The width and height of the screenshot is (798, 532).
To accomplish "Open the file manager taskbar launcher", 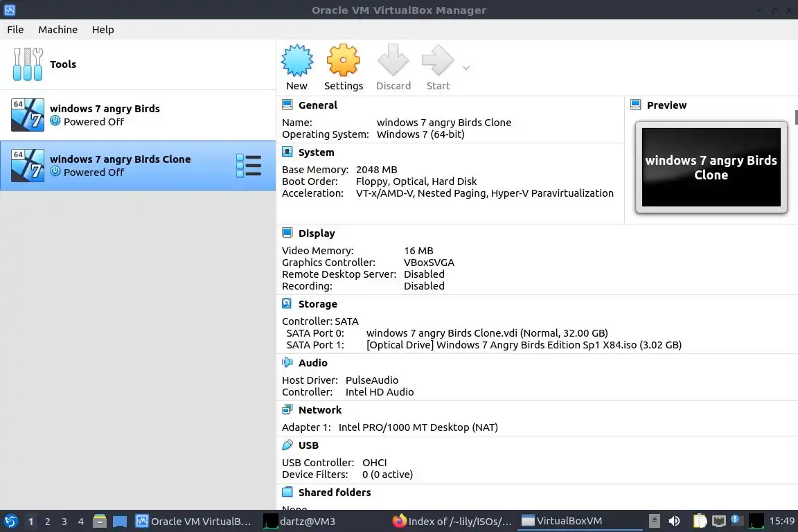I will point(99,522).
